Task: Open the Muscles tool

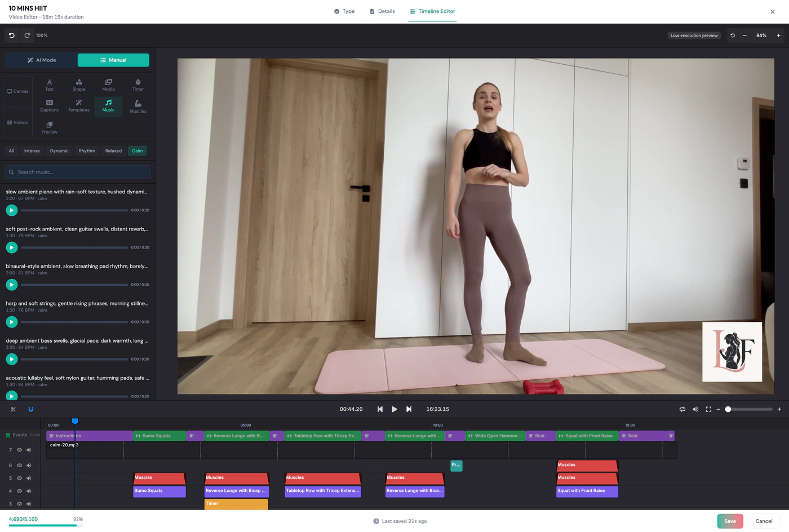Action: point(138,107)
